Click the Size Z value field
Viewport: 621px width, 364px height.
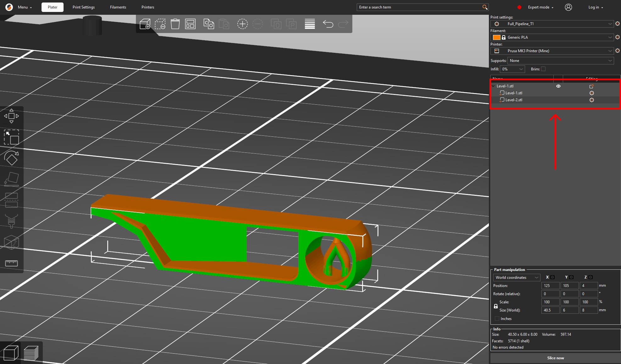point(588,310)
